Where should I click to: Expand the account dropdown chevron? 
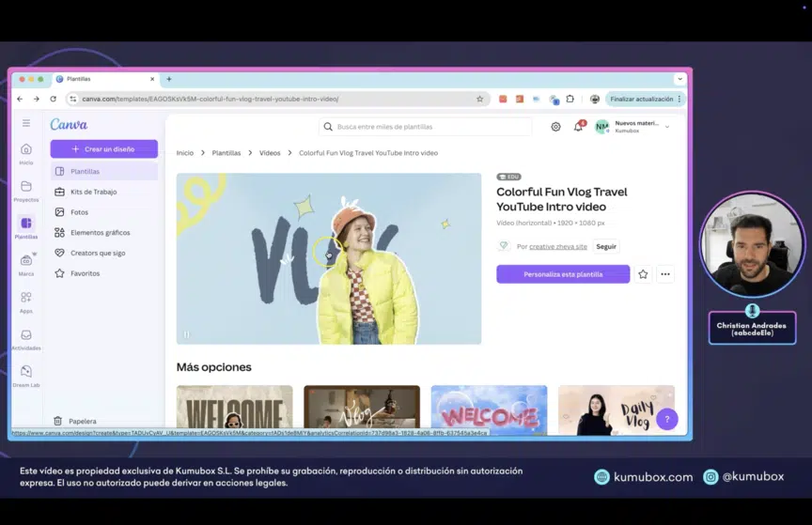(x=667, y=127)
